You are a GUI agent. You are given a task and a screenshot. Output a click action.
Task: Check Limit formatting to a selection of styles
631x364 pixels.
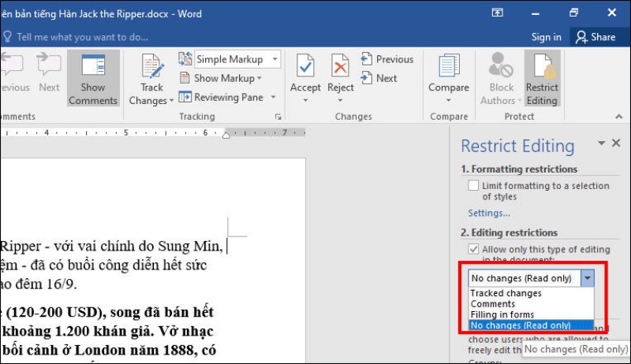tap(474, 186)
